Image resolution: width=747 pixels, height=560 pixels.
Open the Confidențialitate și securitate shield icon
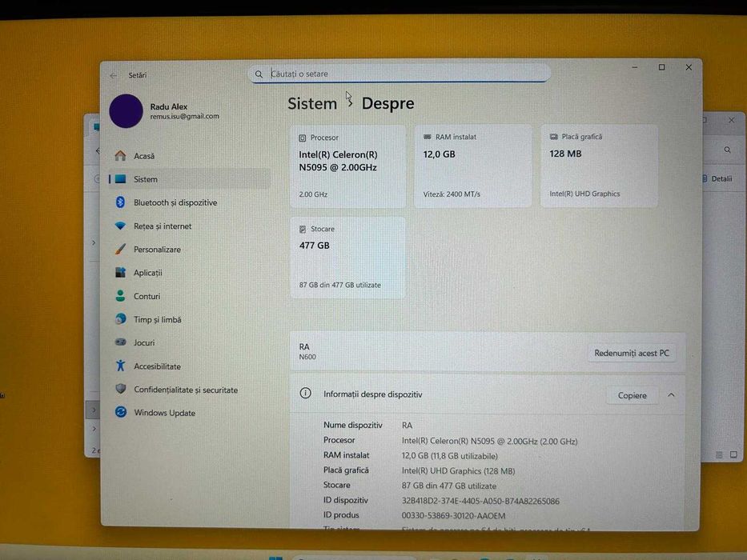[121, 389]
